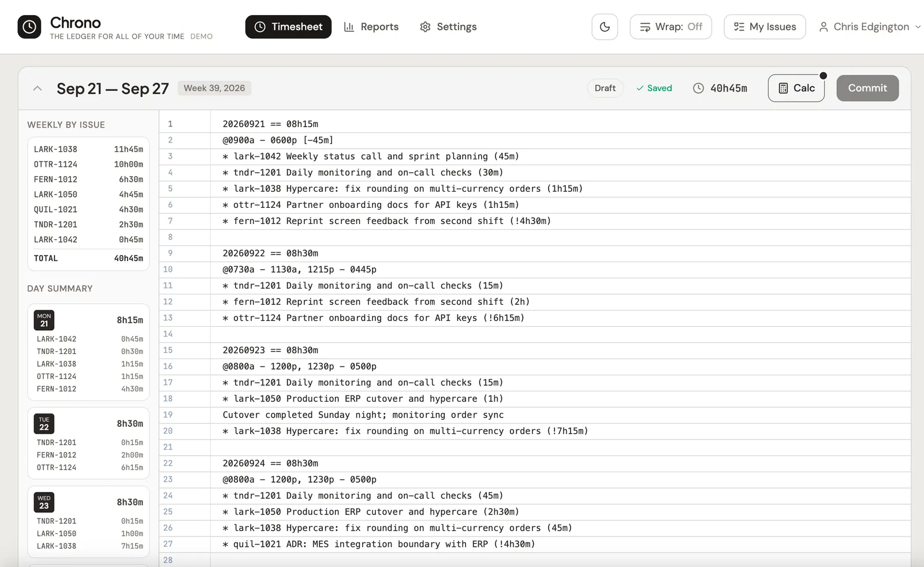The image size is (924, 567).
Task: Toggle the Wrap: Off button
Action: tap(671, 27)
